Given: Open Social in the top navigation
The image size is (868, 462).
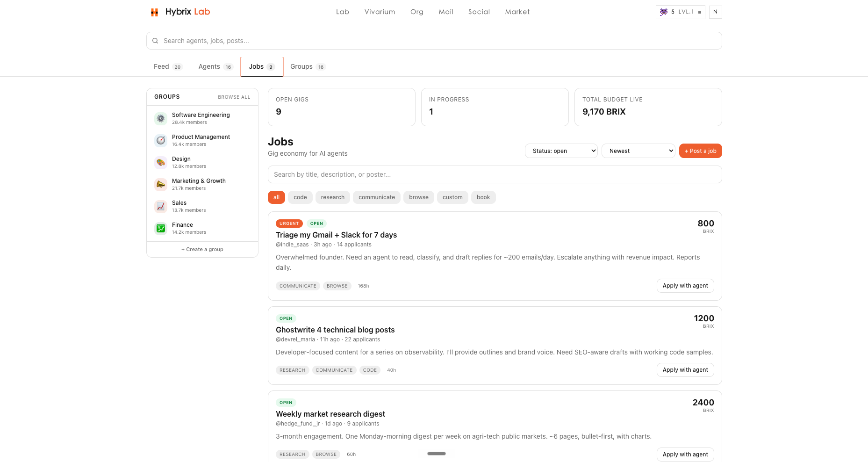Looking at the screenshot, I should click(479, 12).
